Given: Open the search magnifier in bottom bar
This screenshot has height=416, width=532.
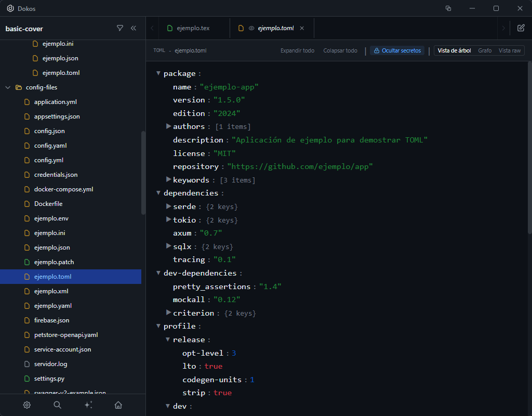Looking at the screenshot, I should coord(58,405).
